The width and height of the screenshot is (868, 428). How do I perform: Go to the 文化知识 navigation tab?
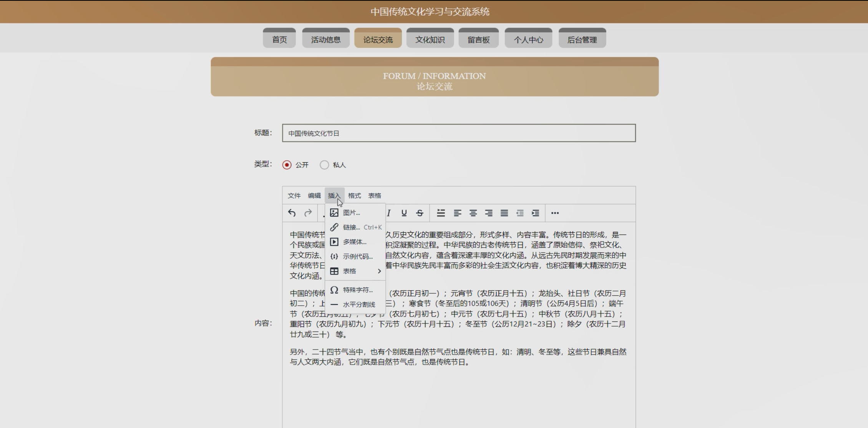coord(430,39)
